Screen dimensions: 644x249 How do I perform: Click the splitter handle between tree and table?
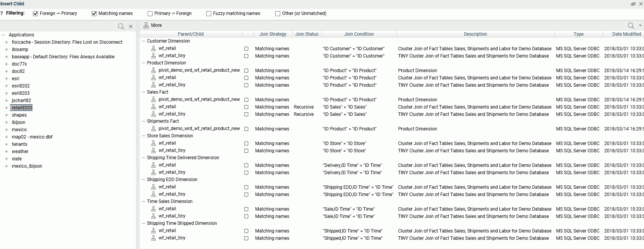tap(138, 176)
